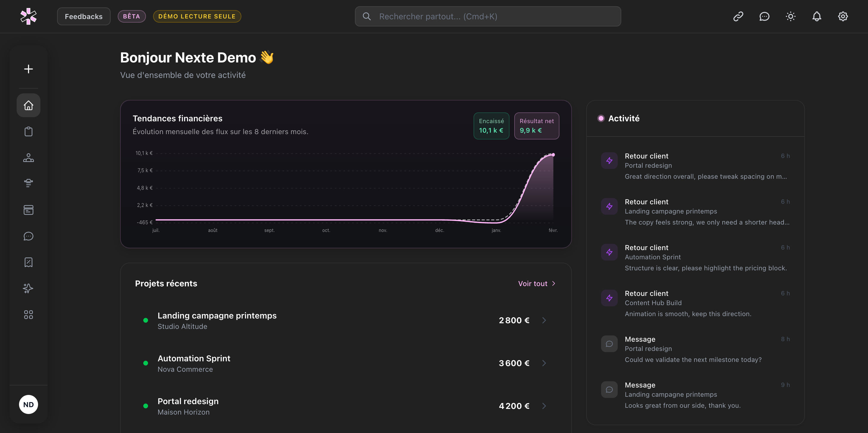Viewport: 868px width, 433px height.
Task: Open the clipboard projects icon in sidebar
Action: point(28,131)
